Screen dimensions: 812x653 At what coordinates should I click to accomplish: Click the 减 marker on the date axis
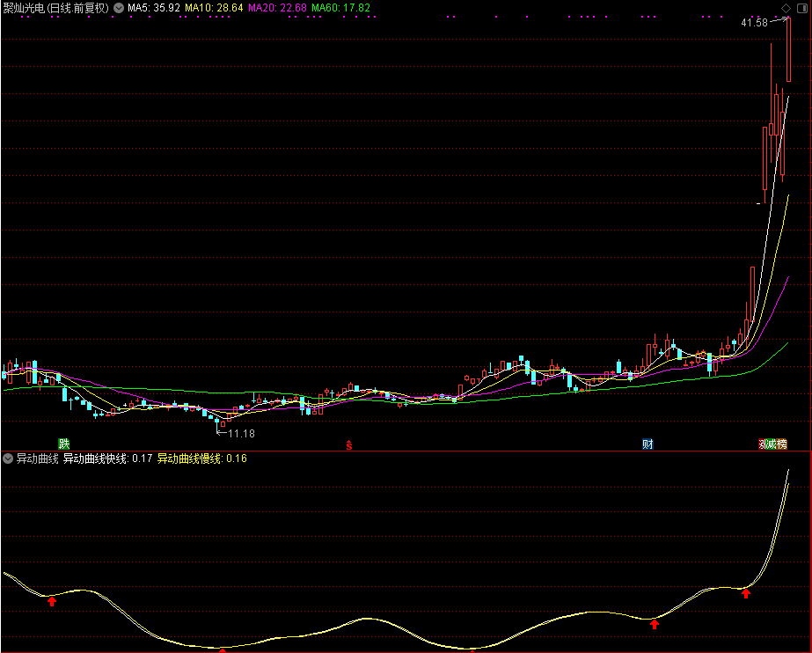tap(772, 444)
